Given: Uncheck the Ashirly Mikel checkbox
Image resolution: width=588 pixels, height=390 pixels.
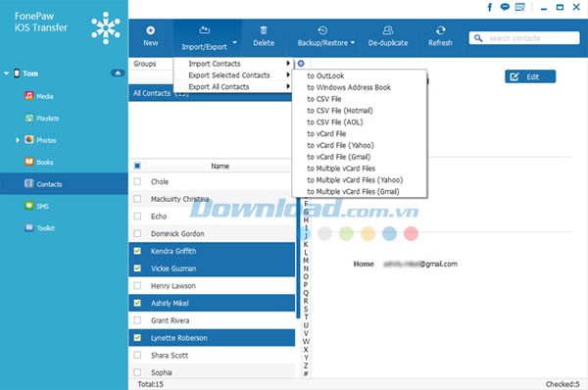Looking at the screenshot, I should 137,303.
